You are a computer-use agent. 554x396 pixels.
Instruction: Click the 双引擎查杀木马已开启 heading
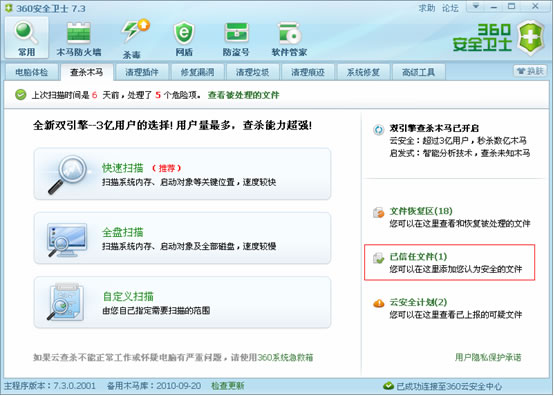(434, 128)
